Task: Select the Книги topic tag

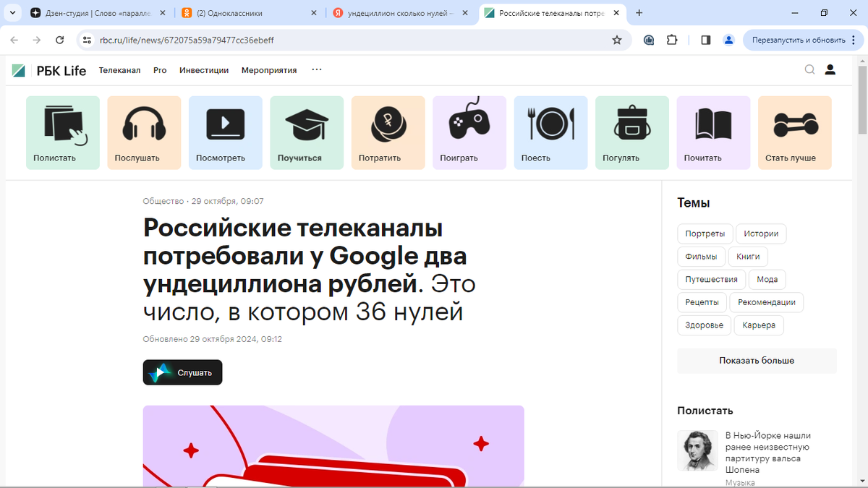Action: (x=748, y=257)
